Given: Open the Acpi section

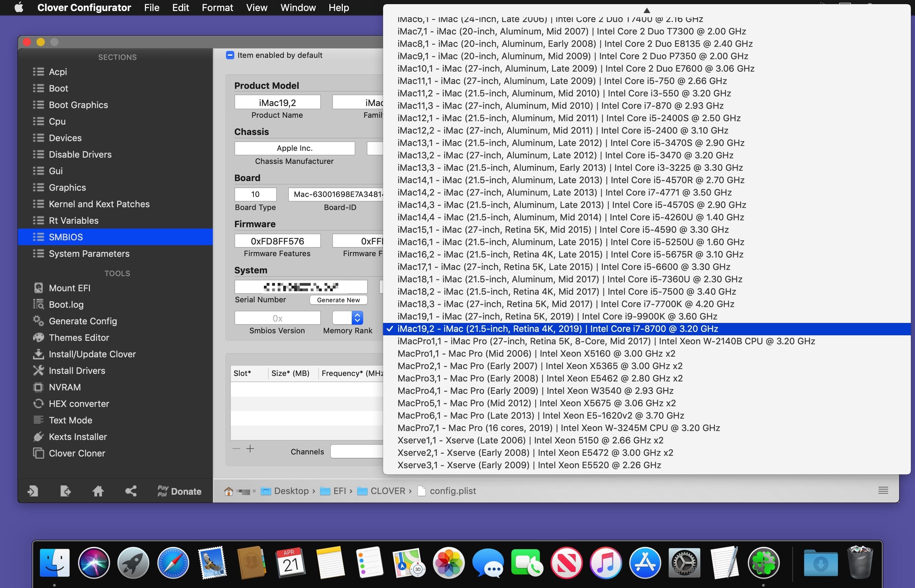Looking at the screenshot, I should 115,72.
